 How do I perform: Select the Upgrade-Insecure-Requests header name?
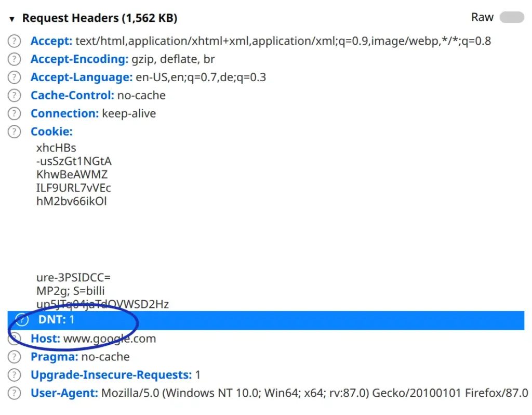(x=111, y=375)
